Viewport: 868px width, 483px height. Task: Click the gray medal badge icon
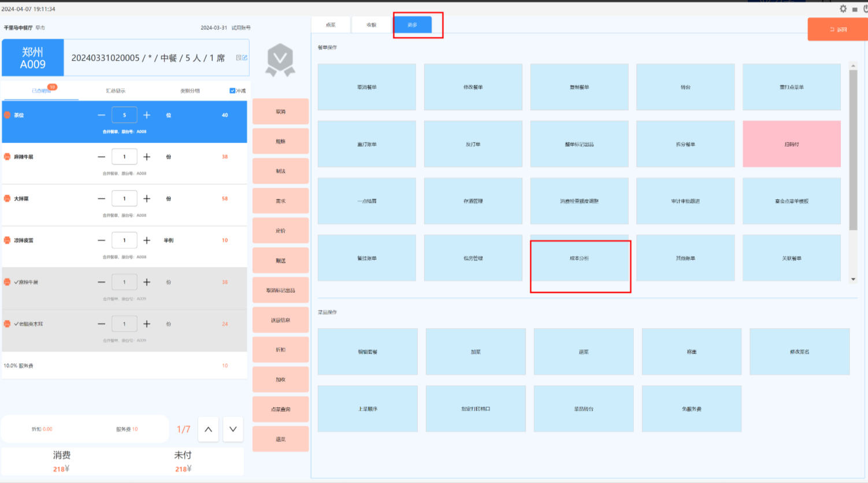pos(280,60)
